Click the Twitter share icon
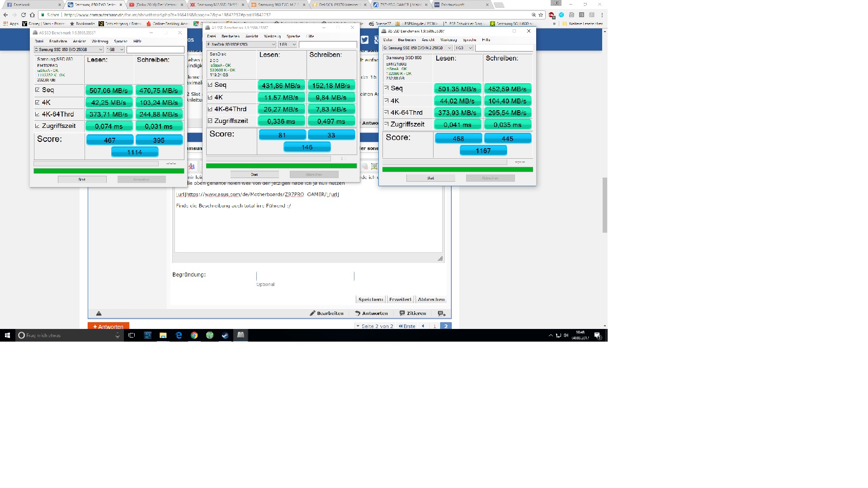This screenshot has height=488, width=868. tap(364, 40)
